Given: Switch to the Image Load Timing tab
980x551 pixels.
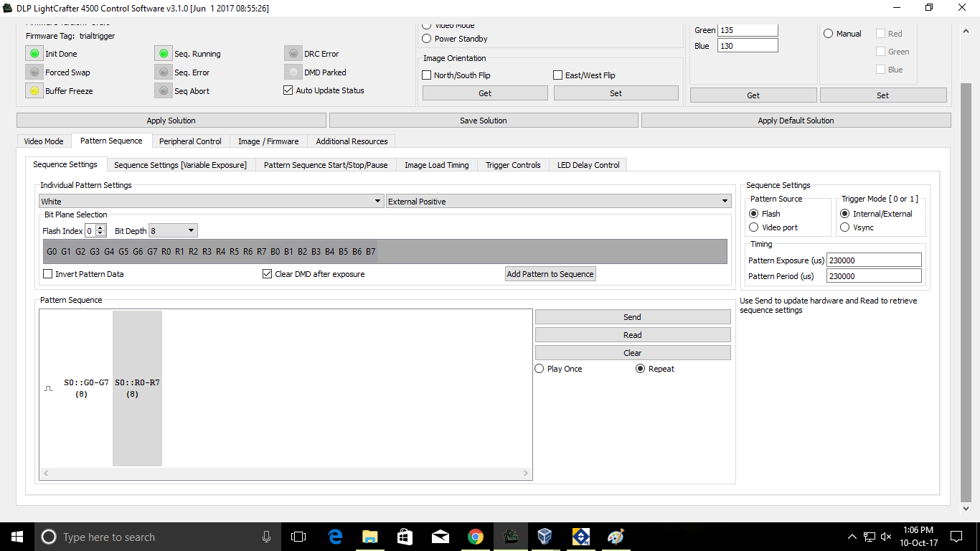Looking at the screenshot, I should (436, 165).
